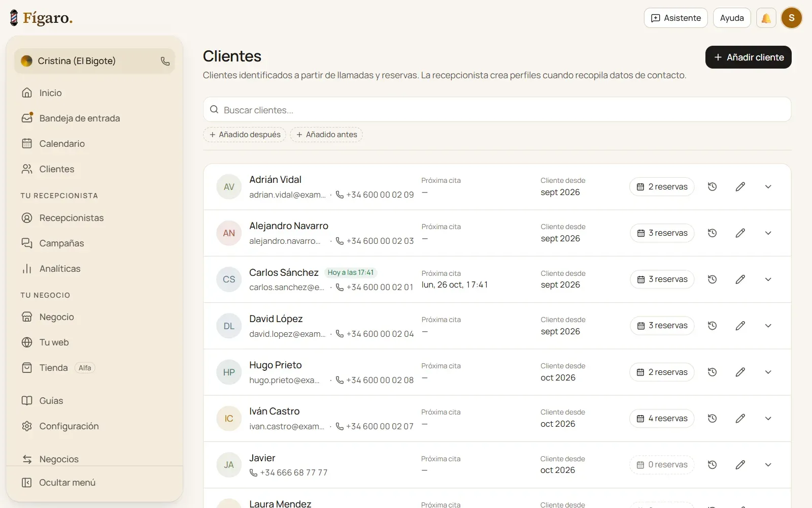Click Añadir cliente button
812x508 pixels.
coord(749,57)
